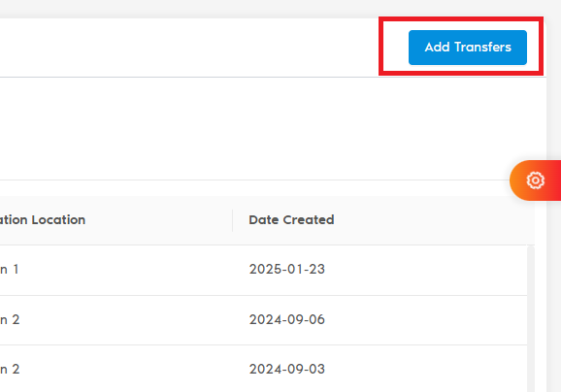Click the table's vertical scrollbar
Viewport: 561px width, 392px height.
click(531, 318)
